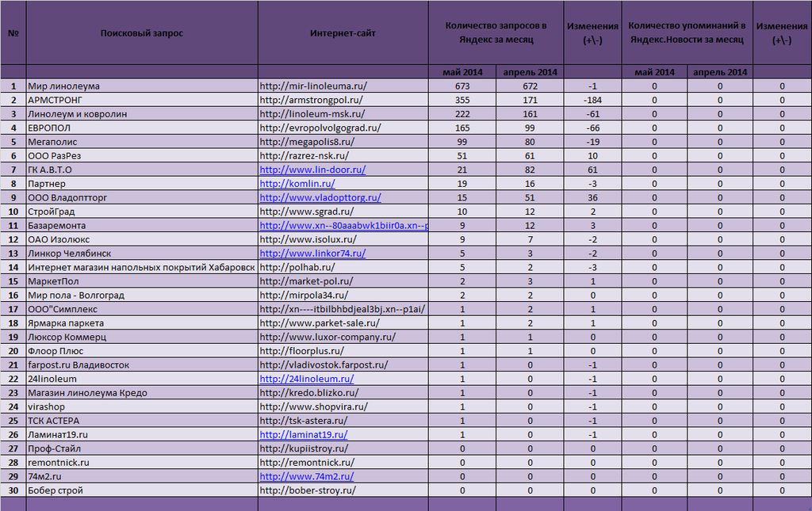The image size is (812, 511).
Task: Click the value 673 for май 2014
Action: point(462,86)
